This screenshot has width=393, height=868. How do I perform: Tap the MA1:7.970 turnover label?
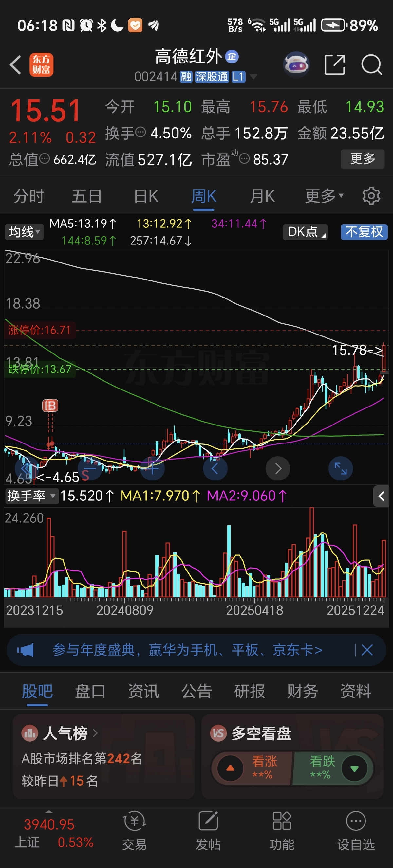[160, 496]
